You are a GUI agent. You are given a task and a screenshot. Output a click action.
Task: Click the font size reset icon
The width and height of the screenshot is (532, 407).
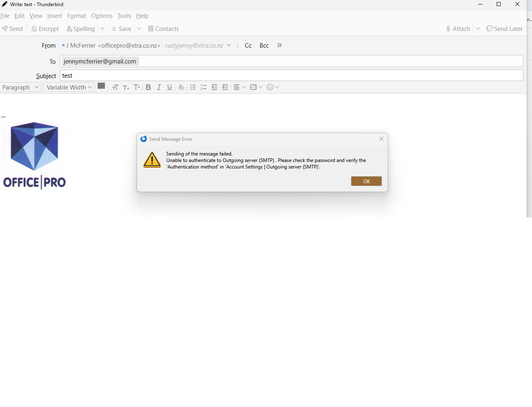pyautogui.click(x=116, y=87)
